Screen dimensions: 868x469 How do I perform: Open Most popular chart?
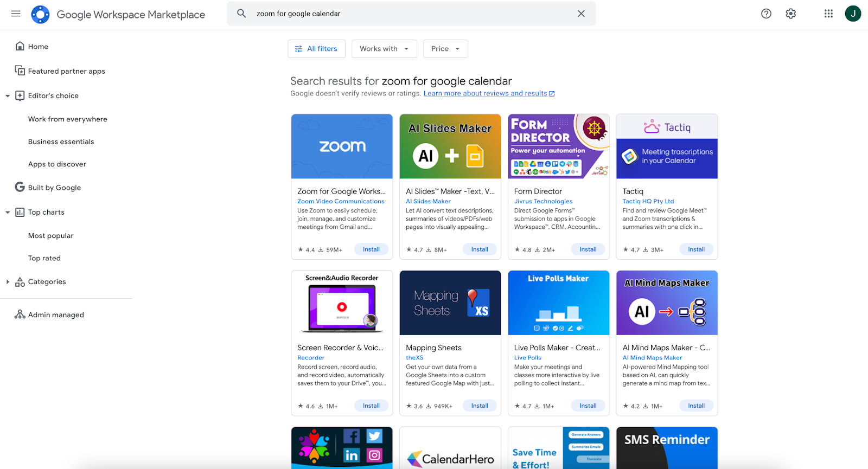pyautogui.click(x=51, y=236)
